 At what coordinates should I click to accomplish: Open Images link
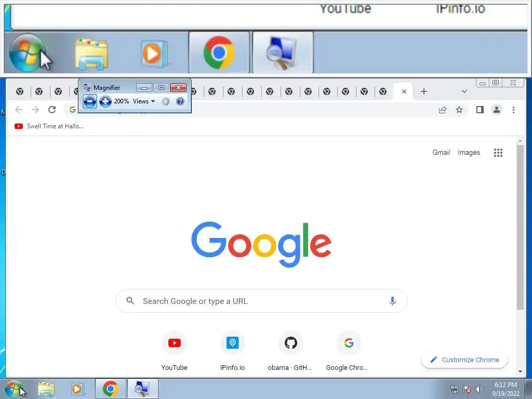tap(469, 152)
